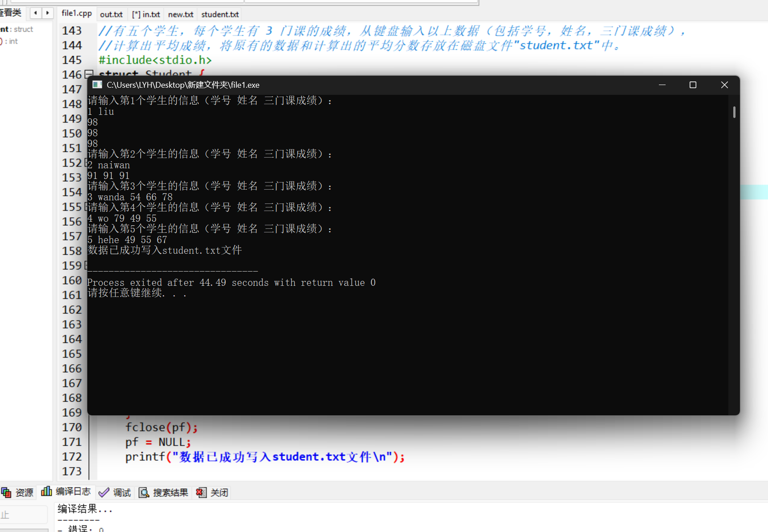Close the file1.exe console window
The height and width of the screenshot is (532, 768).
tap(724, 85)
